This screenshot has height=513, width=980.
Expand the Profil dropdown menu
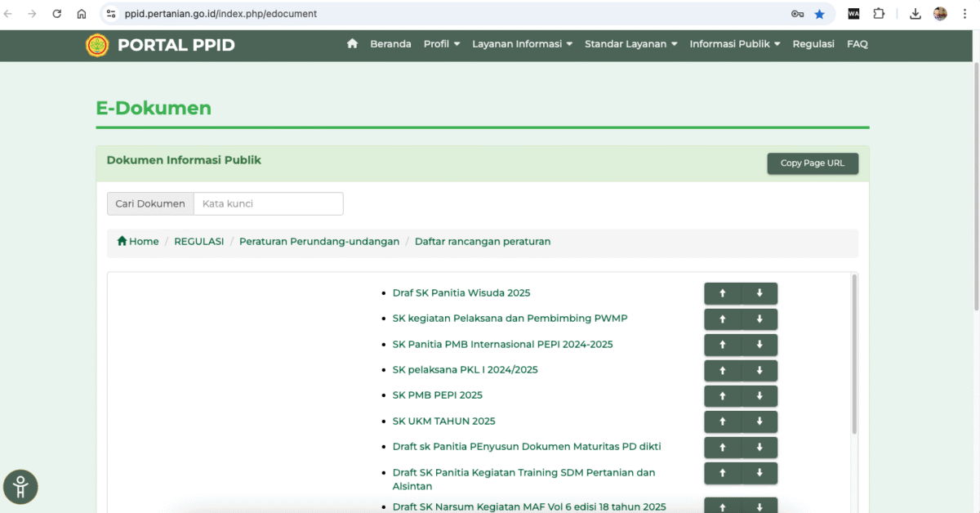[442, 44]
